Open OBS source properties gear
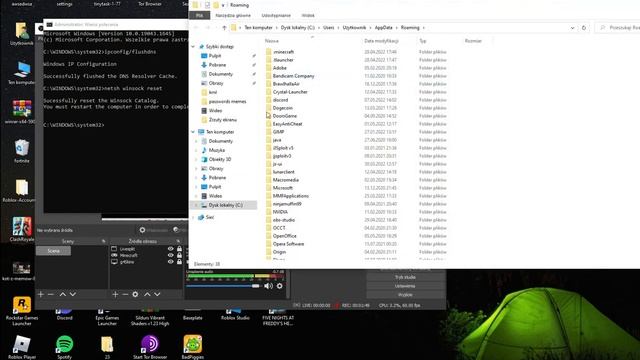The width and height of the screenshot is (640, 360). click(x=135, y=294)
